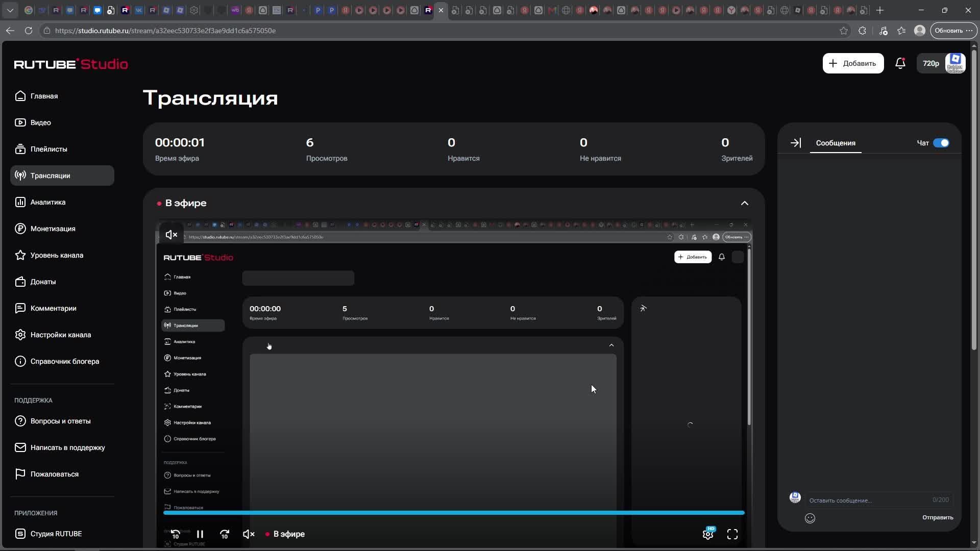This screenshot has width=980, height=551.
Task: Open Монетизация section
Action: coord(62,229)
